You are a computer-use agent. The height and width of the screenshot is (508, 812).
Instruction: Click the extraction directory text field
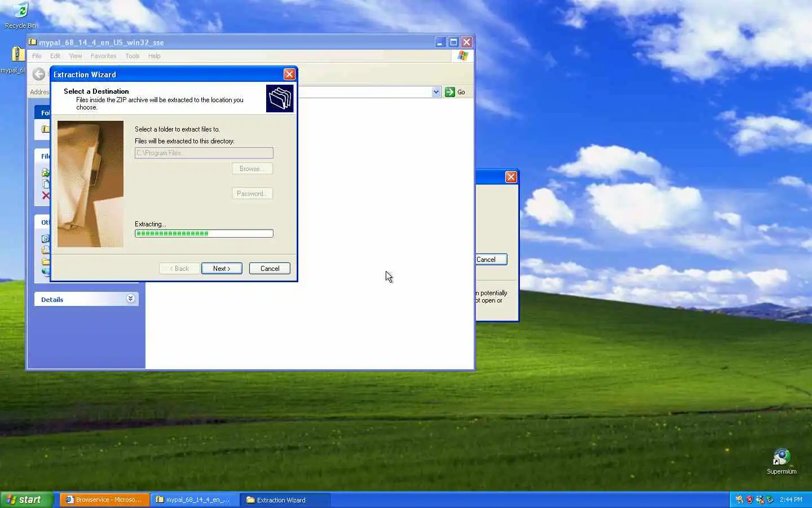[x=204, y=153]
